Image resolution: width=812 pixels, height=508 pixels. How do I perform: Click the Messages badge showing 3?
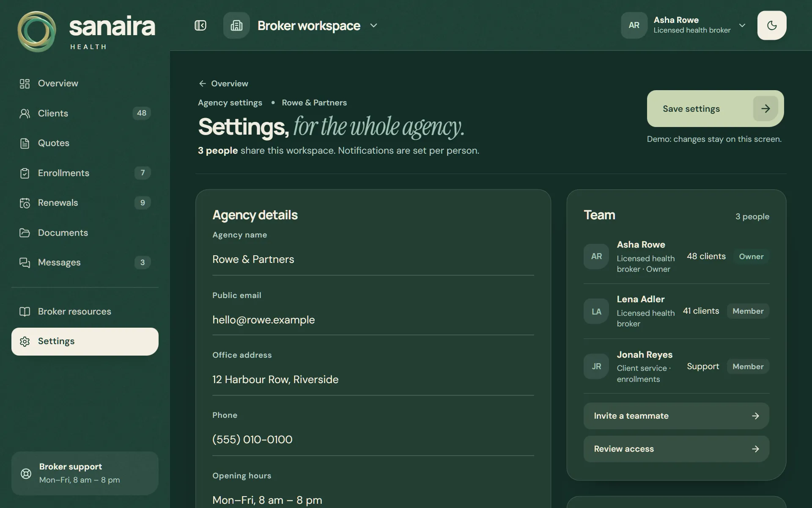click(x=143, y=262)
